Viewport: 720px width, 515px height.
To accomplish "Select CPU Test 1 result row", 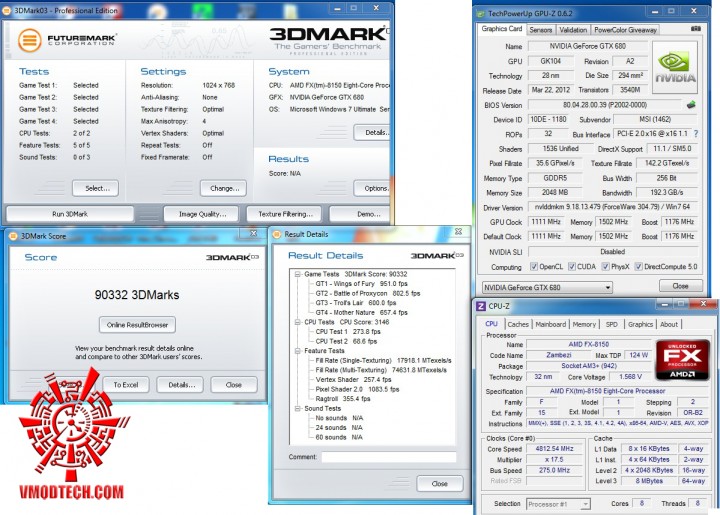I will pos(348,331).
